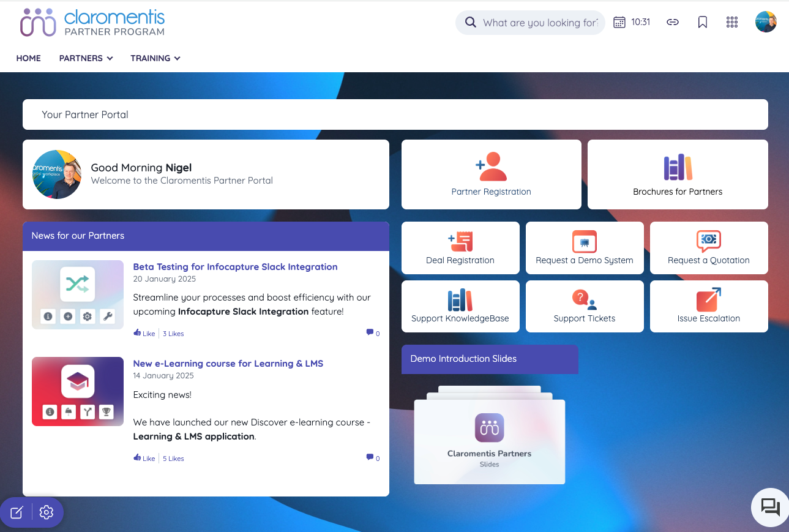Open the Request a Demo System tile
789x532 pixels.
(585, 247)
